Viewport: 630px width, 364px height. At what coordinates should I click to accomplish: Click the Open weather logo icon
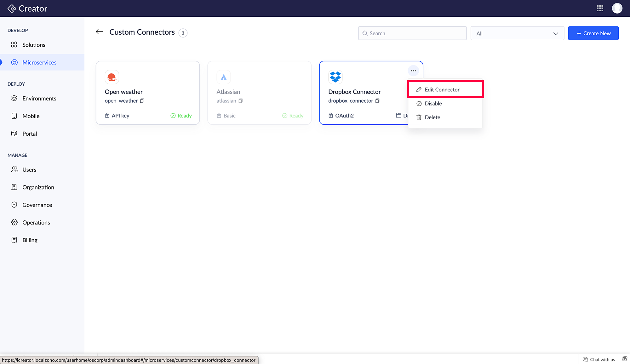point(112,77)
